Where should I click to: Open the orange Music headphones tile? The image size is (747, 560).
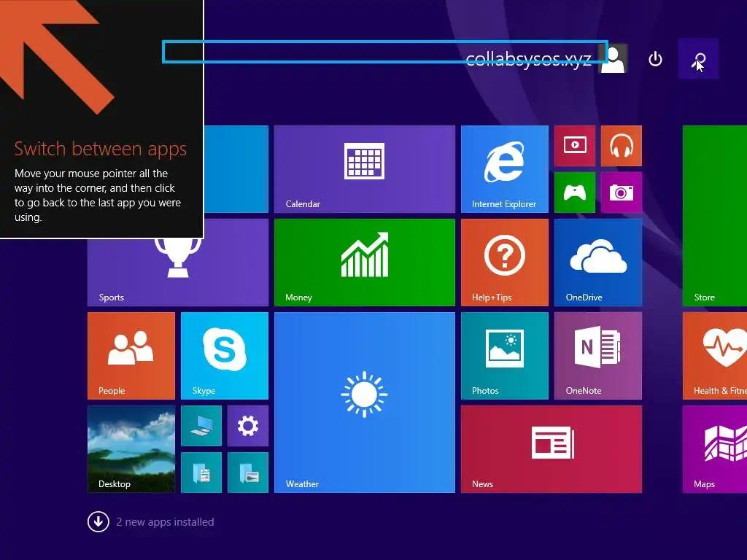pyautogui.click(x=622, y=146)
